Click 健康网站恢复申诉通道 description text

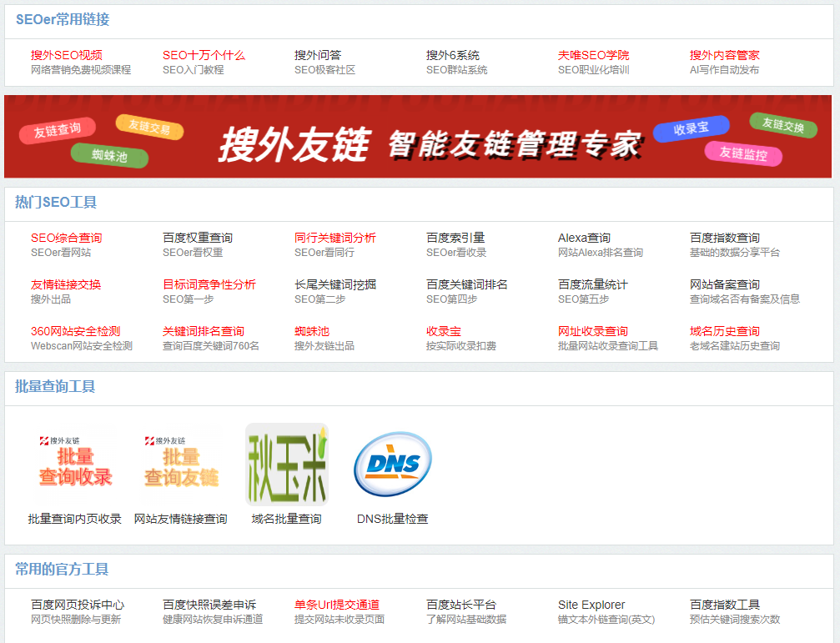pos(213,620)
